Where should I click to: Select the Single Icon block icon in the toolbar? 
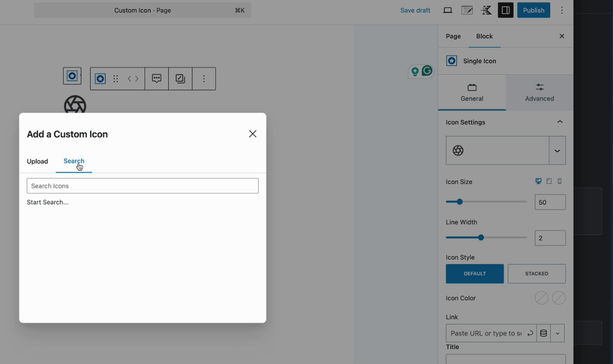(x=100, y=78)
